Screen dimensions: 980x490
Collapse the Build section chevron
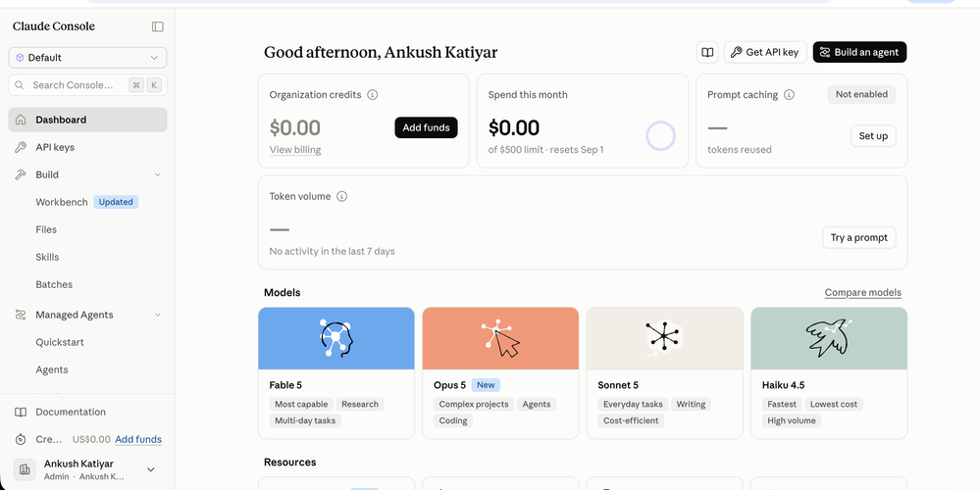[x=158, y=174]
